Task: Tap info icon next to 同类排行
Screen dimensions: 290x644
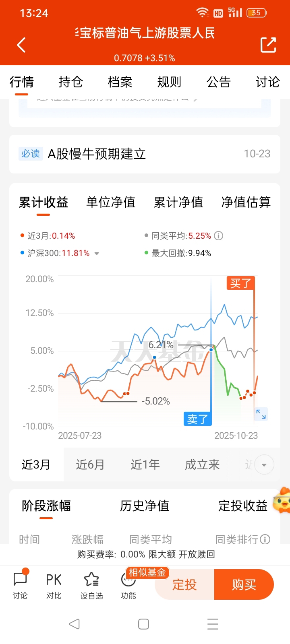Action: [265, 539]
